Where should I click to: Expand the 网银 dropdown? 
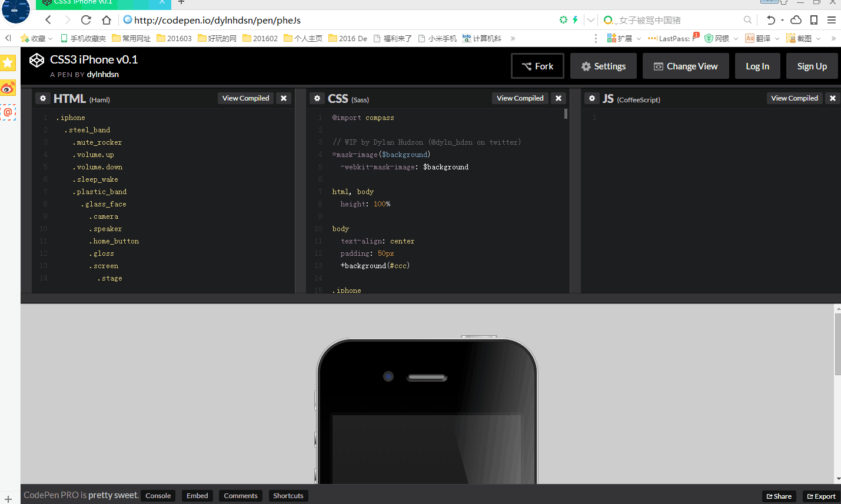736,39
